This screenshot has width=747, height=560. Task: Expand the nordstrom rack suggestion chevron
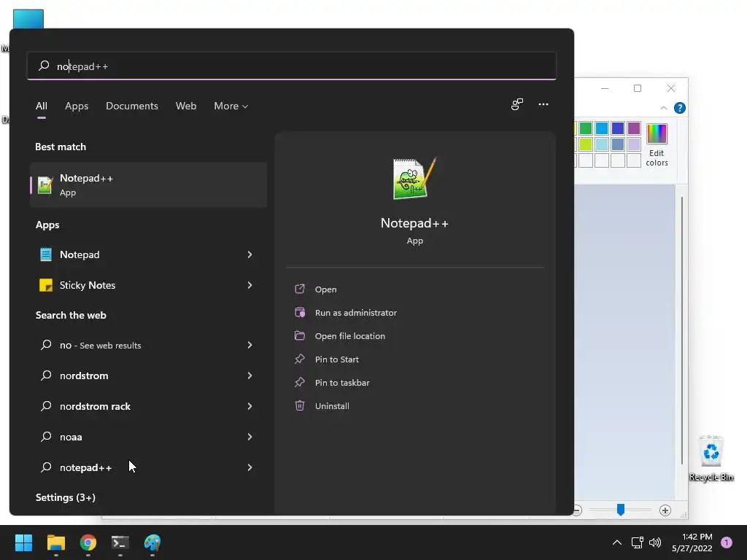[x=249, y=406]
